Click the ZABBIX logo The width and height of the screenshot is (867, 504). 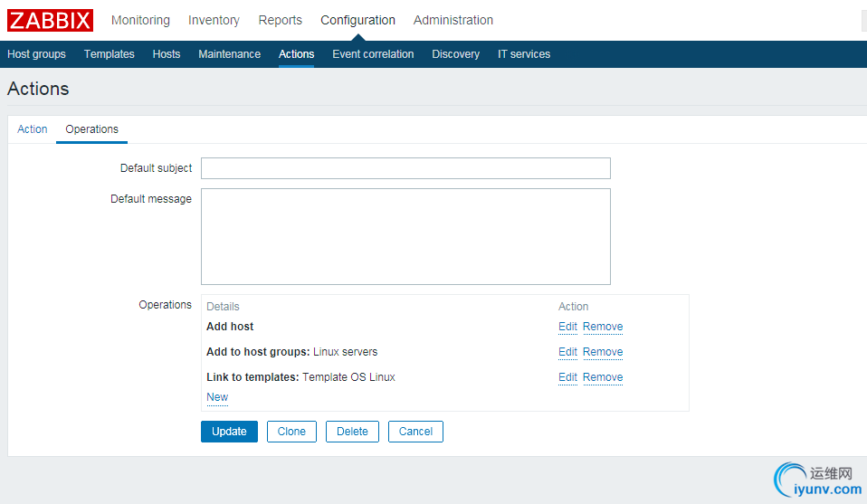coord(50,21)
